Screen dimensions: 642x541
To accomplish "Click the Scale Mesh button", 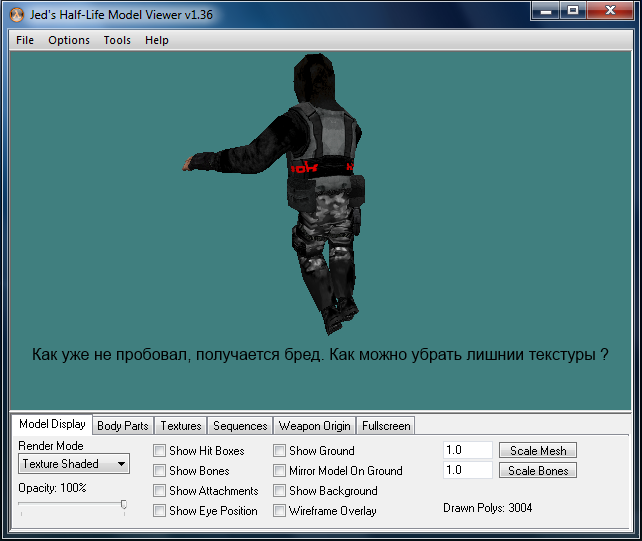I will 538,450.
